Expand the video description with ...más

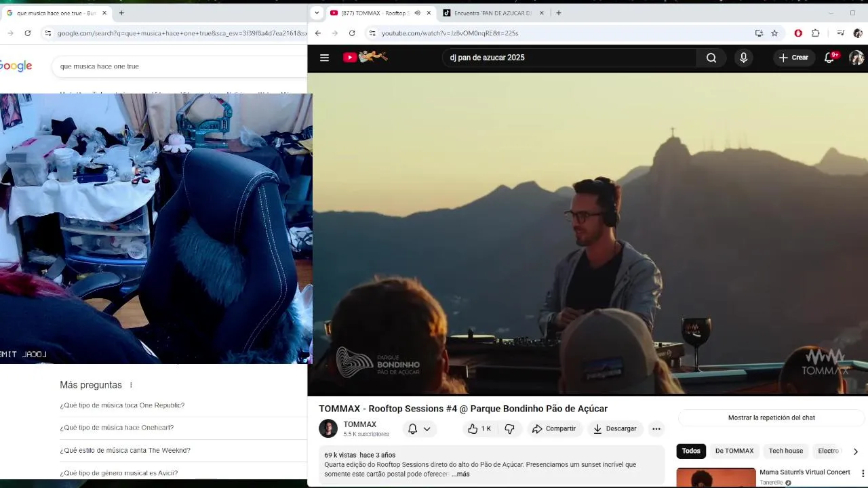(460, 474)
